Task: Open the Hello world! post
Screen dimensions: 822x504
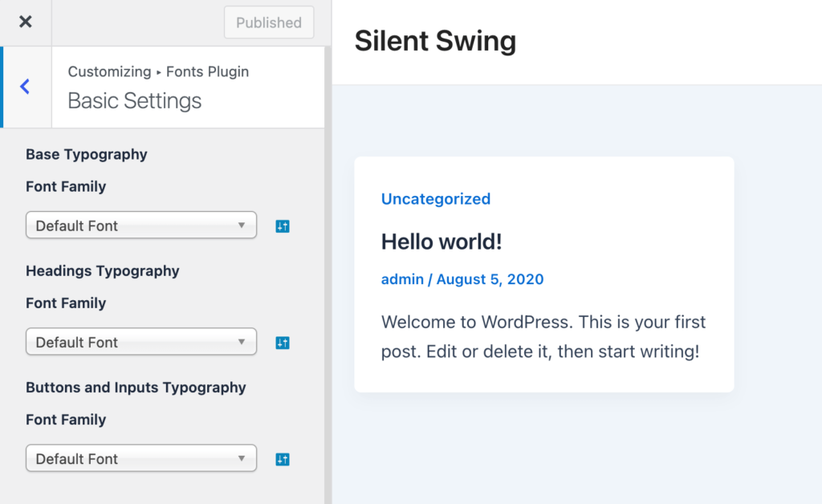Action: click(441, 241)
